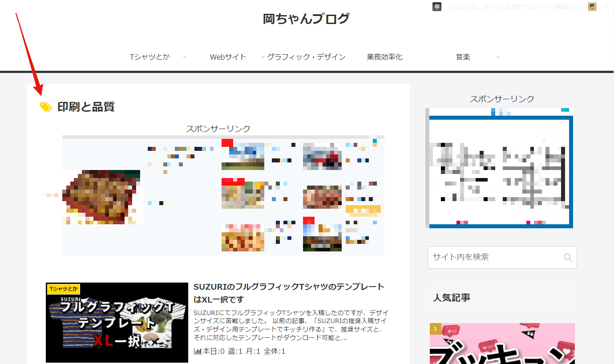
Task: Expand the Webサイト menu chevron
Action: click(263, 57)
